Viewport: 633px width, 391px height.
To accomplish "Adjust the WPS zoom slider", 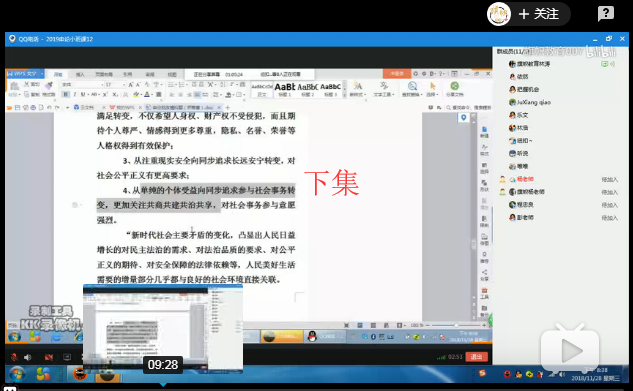I will click(x=456, y=325).
